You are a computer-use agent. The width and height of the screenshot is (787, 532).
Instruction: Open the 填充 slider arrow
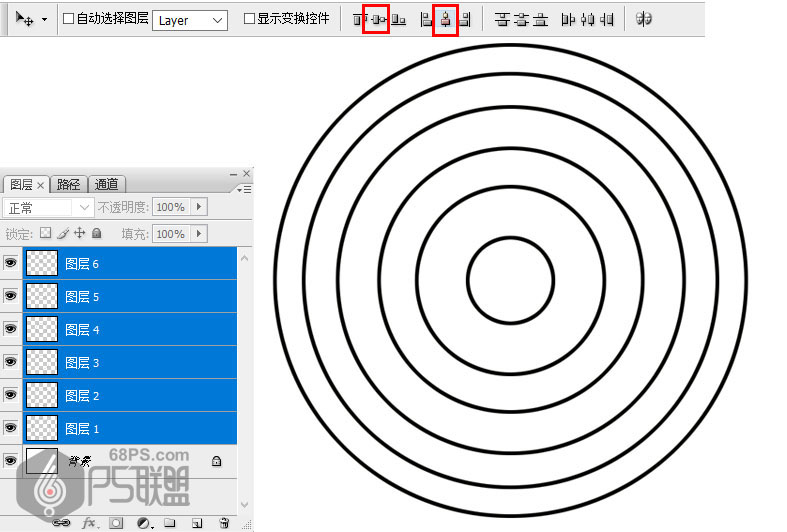pyautogui.click(x=199, y=234)
